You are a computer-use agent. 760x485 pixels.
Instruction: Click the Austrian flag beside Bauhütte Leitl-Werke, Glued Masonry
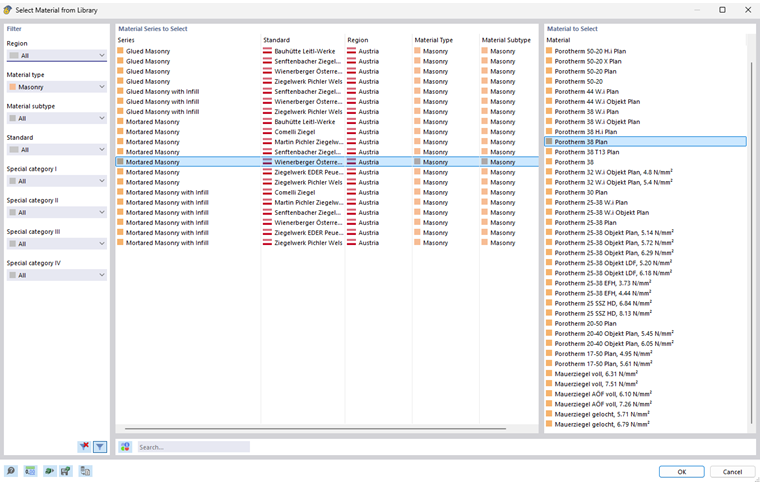point(267,51)
